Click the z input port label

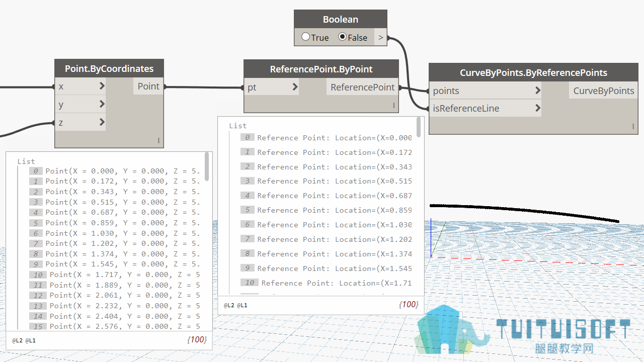click(x=61, y=123)
